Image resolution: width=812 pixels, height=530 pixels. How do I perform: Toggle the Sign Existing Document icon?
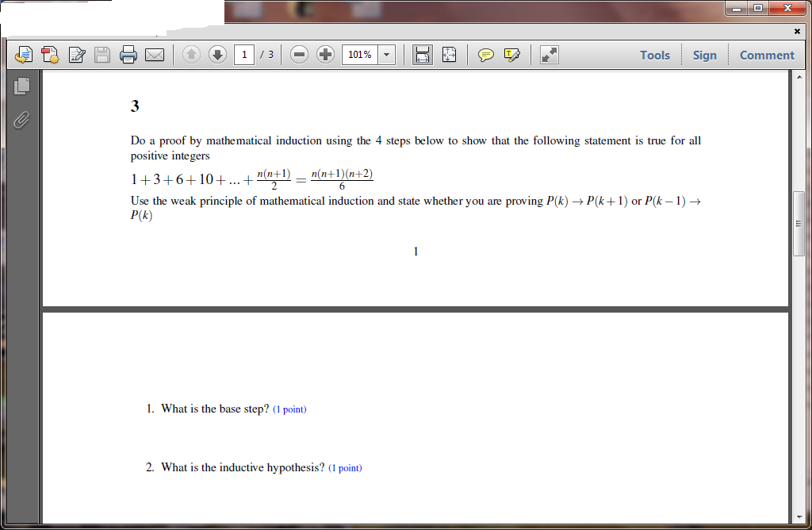click(76, 55)
